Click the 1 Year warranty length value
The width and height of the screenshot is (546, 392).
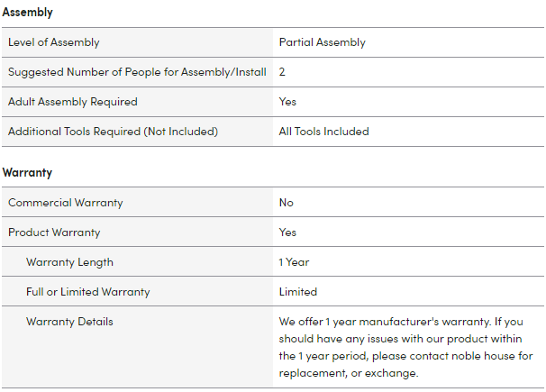tap(294, 262)
